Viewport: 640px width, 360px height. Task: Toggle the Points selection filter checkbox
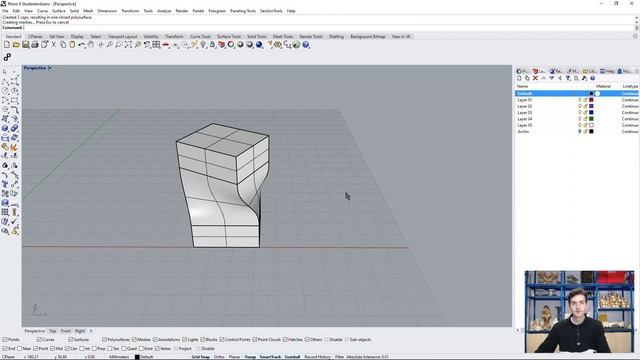(x=5, y=340)
